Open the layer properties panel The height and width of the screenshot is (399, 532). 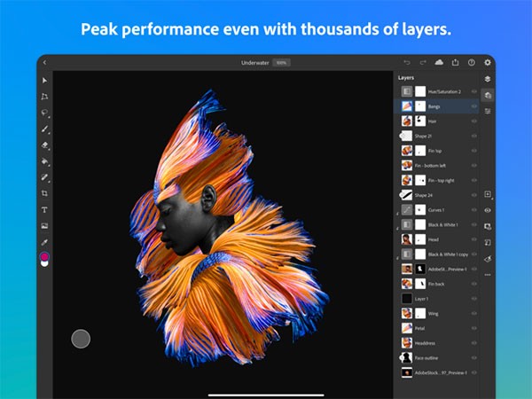488,111
